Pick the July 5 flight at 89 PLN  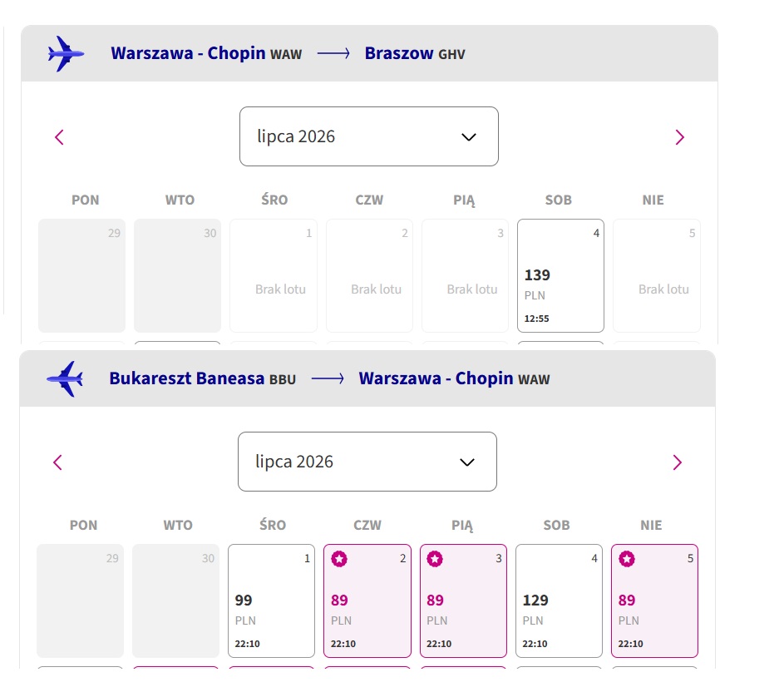click(654, 601)
